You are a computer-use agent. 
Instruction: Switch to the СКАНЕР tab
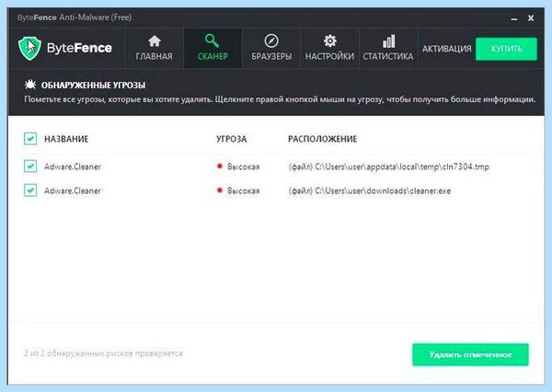coord(213,48)
